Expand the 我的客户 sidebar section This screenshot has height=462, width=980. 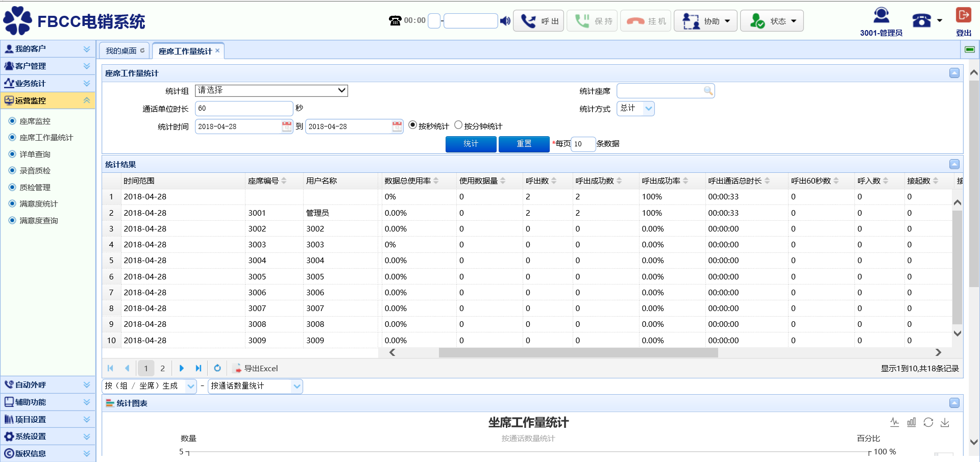(x=47, y=49)
